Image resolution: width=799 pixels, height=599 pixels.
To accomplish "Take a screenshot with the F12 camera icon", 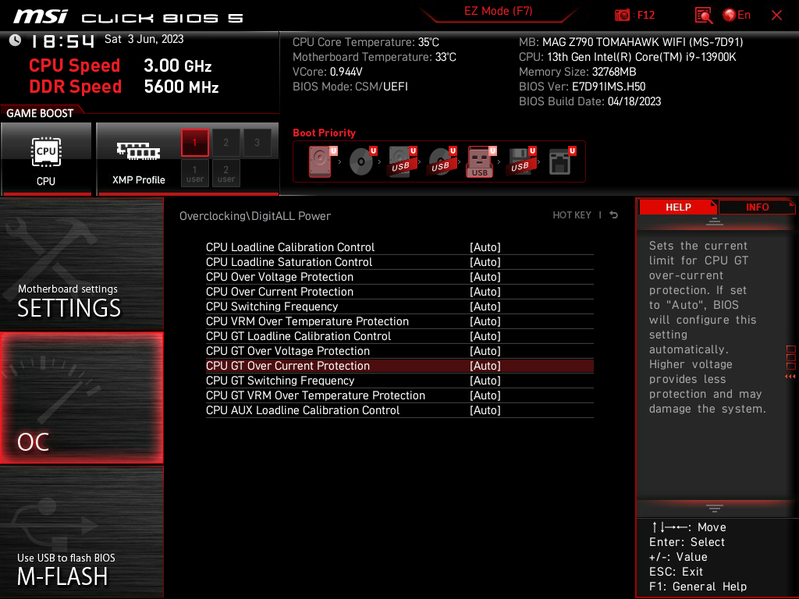I will [622, 15].
